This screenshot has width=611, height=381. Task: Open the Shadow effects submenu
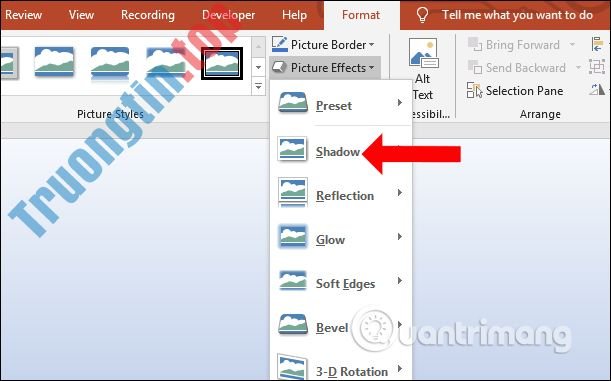(x=341, y=149)
